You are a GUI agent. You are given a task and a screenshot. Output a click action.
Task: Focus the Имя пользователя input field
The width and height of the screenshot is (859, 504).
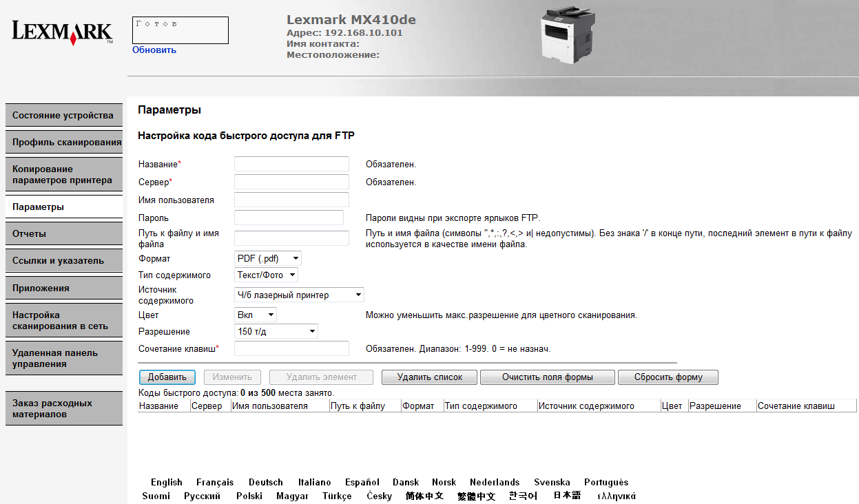tap(291, 200)
